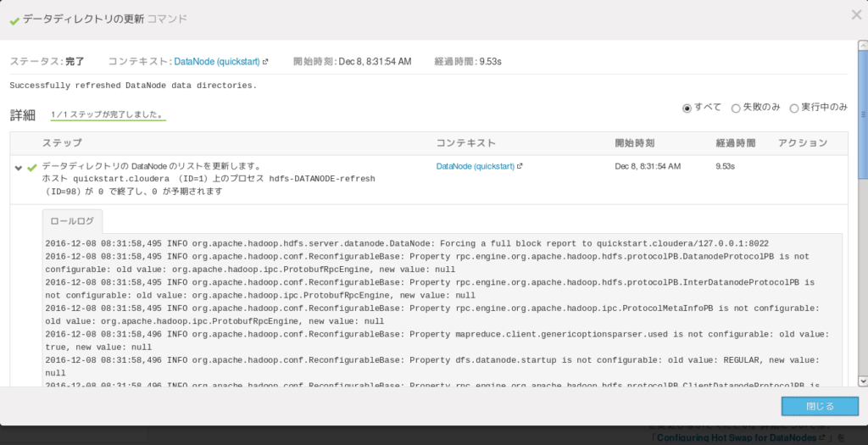Click the 閉じる button
This screenshot has height=445, width=868.
coord(820,406)
